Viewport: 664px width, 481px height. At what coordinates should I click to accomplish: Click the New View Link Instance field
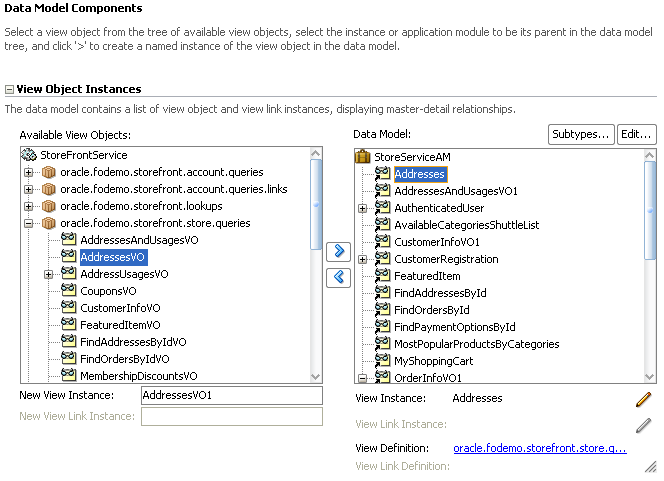pyautogui.click(x=232, y=417)
